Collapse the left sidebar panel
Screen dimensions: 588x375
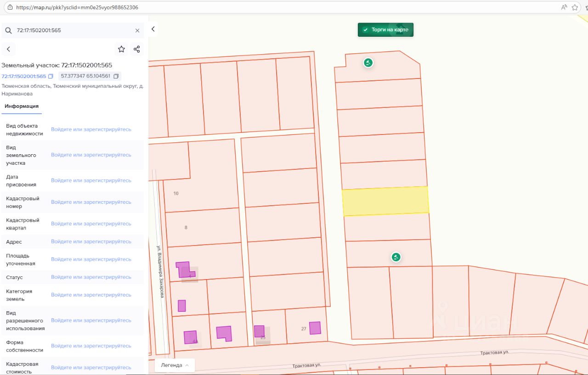click(153, 29)
